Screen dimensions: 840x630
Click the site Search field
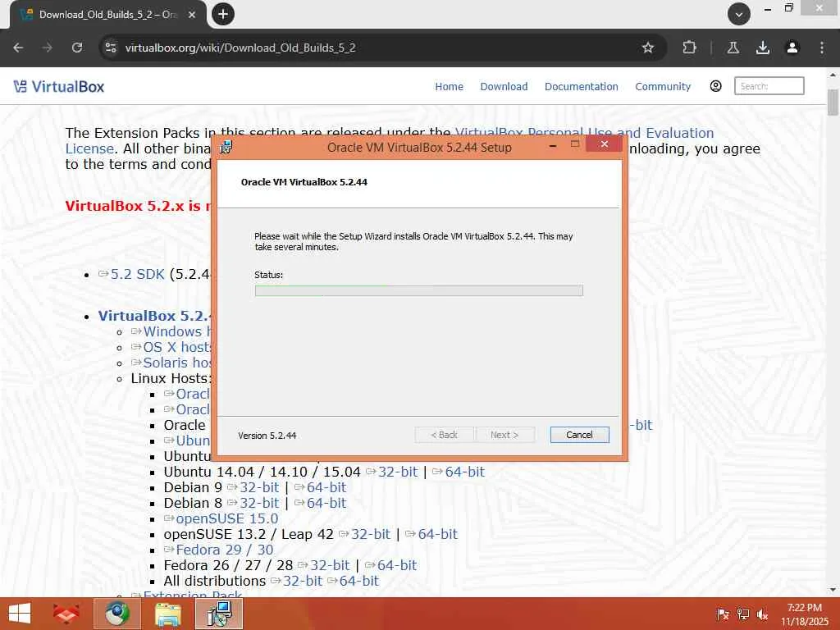769,85
